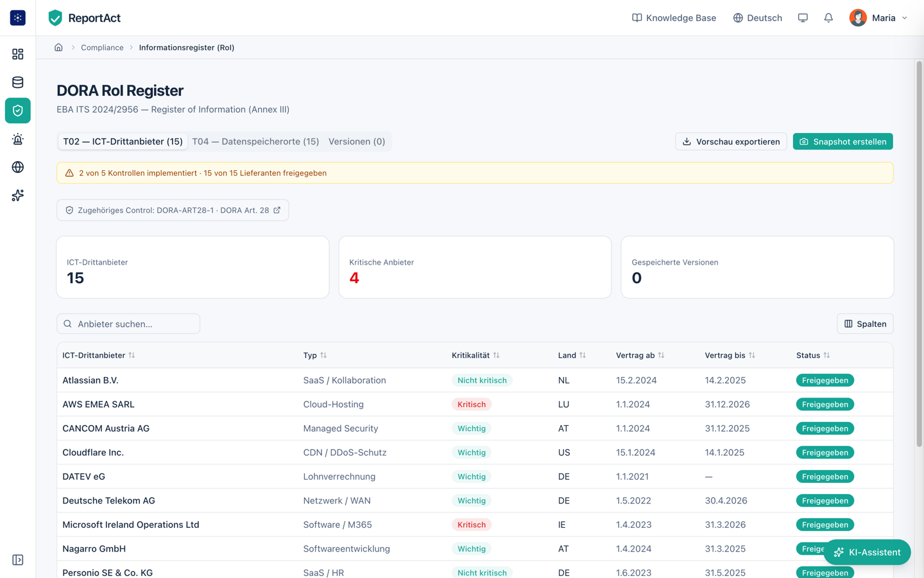Screen dimensions: 924x578
Task: Click the Netzwerk / WAN type cell
Action: coord(337,501)
